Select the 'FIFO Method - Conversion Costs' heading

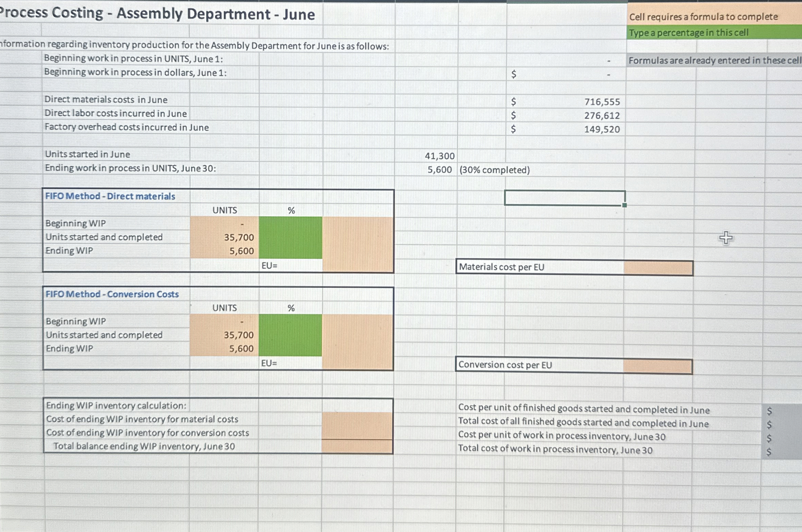112,294
